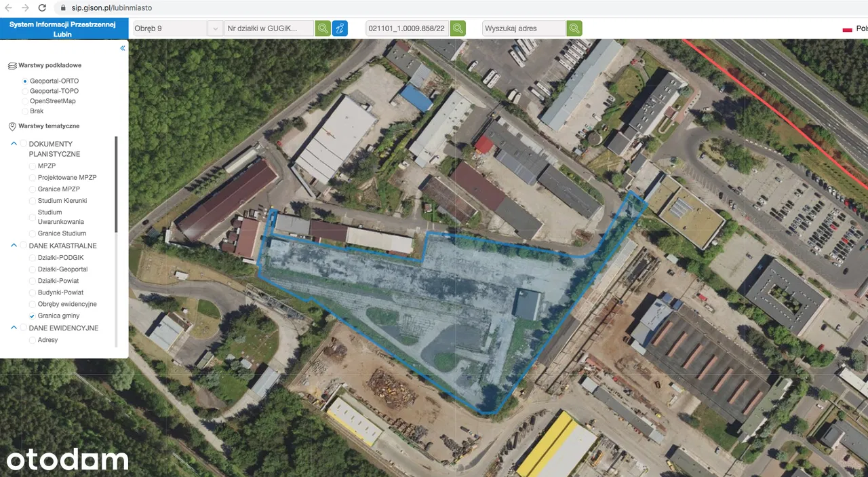Collapse the sidebar with double-chevron icon
The width and height of the screenshot is (868, 477).
click(123, 48)
